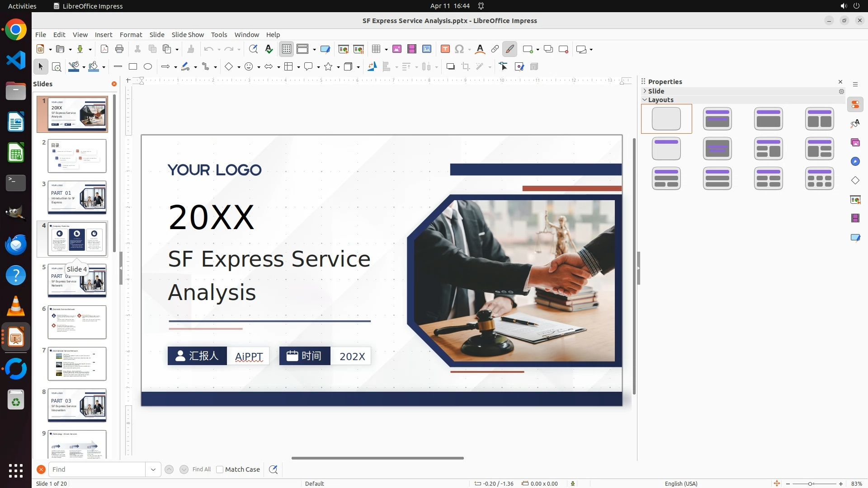Open the Format menu
Image resolution: width=868 pixels, height=488 pixels.
click(x=131, y=35)
